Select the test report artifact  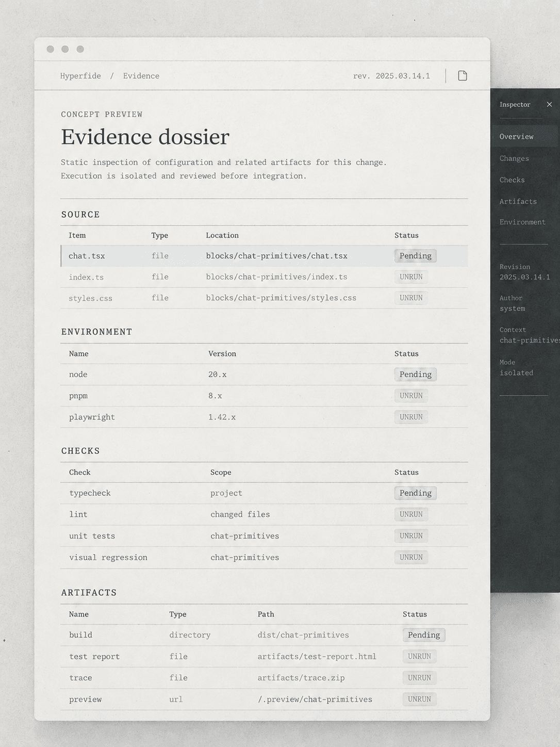94,657
